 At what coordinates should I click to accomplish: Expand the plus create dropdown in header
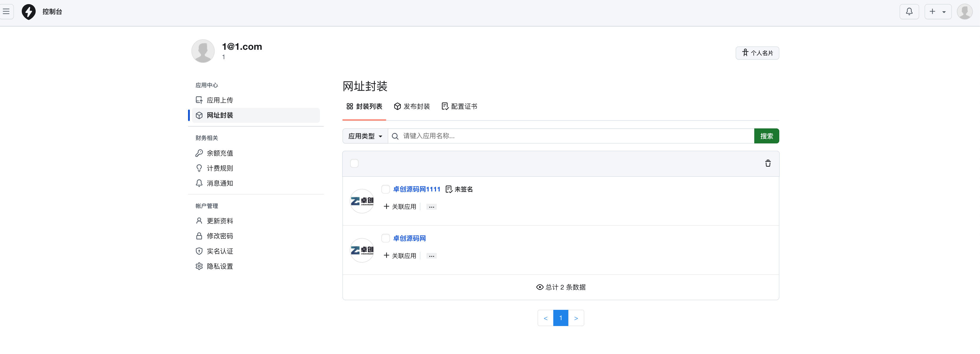(938, 11)
